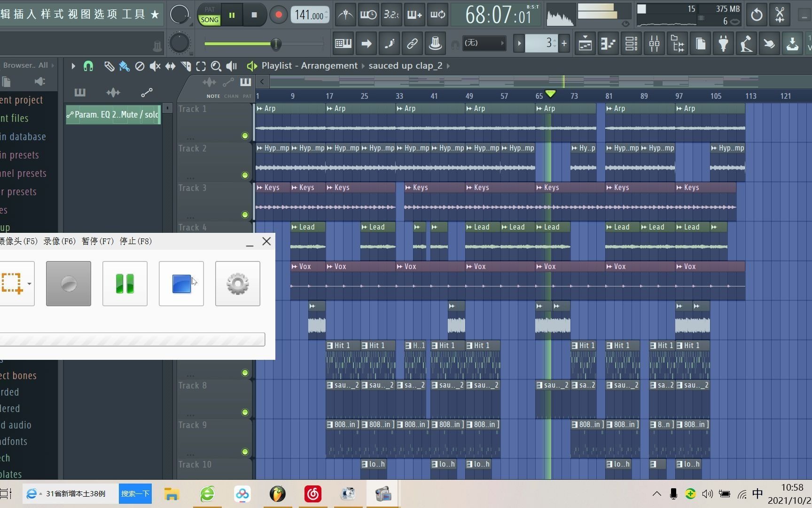Toggle the link-to-controller chain icon
Screen dimensions: 812x508
[x=412, y=44]
